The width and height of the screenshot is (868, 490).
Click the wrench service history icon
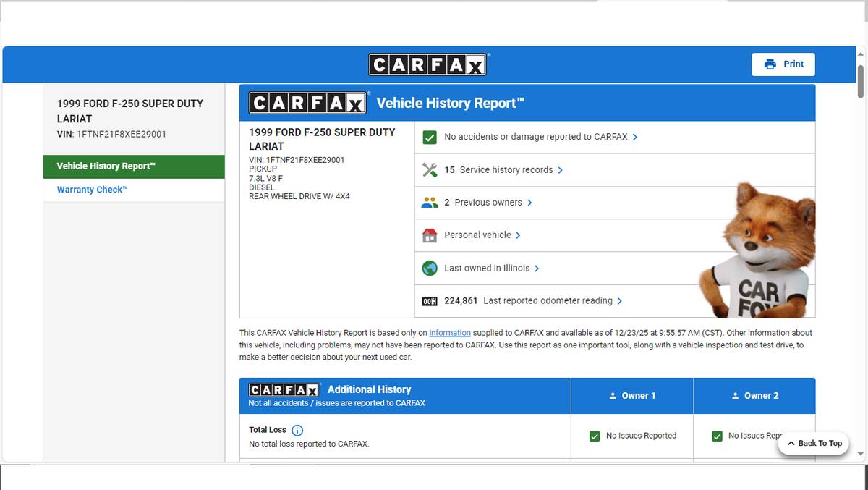point(430,170)
